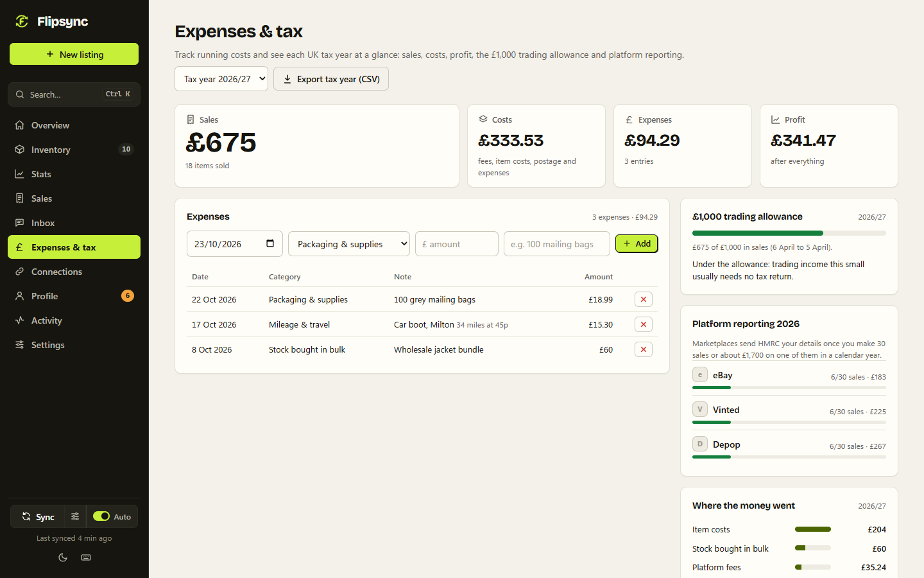Screen dimensions: 924x578
Task: Click the Profit card chart icon
Action: [x=776, y=119]
